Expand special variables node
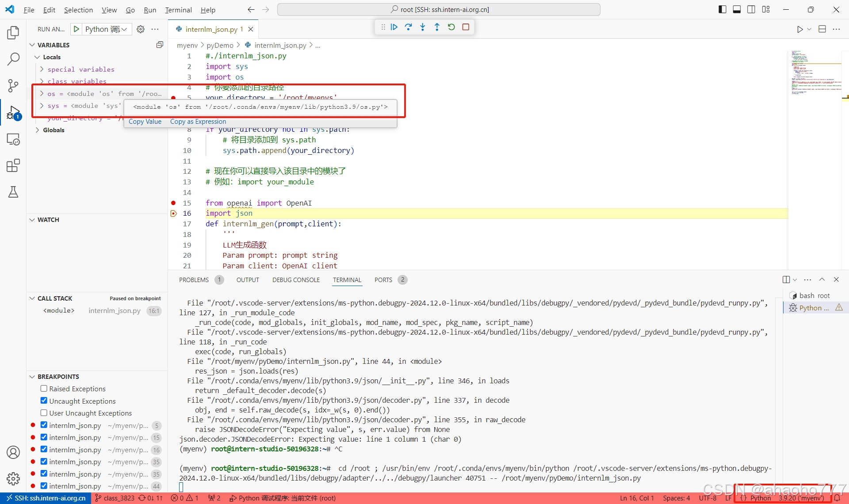Viewport: 849px width, 504px height. tap(42, 69)
